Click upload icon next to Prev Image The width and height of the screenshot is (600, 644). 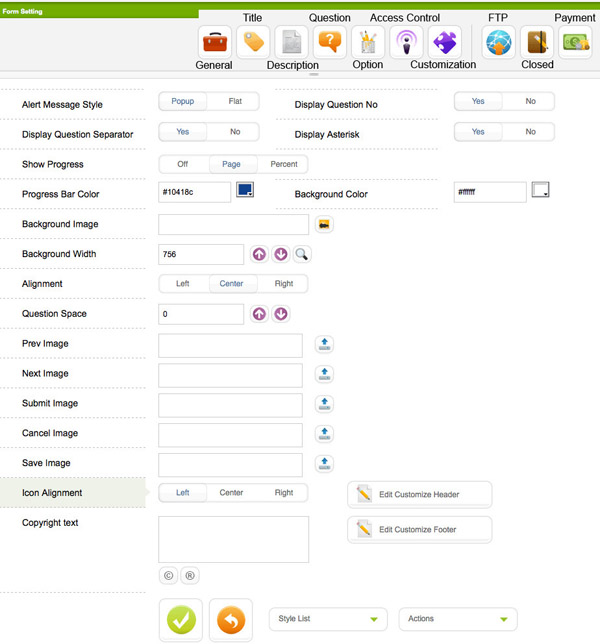point(324,345)
